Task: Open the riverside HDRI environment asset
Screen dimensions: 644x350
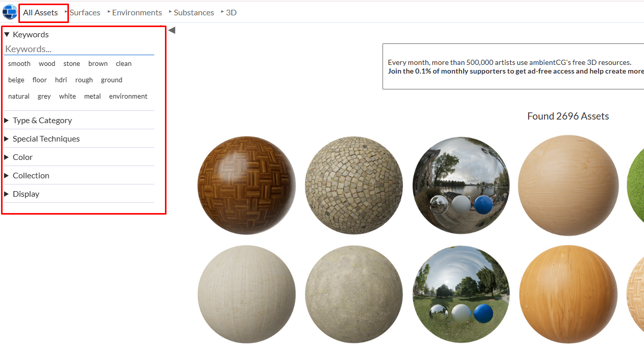Action: pos(461,185)
